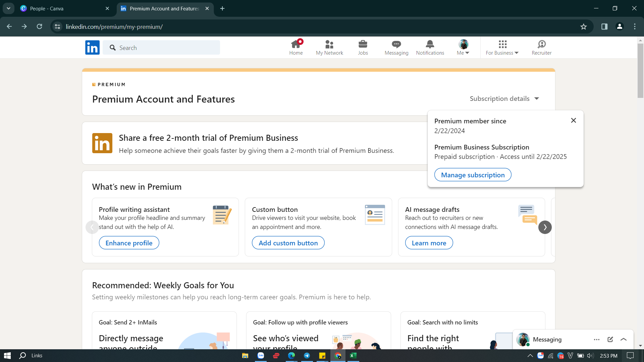Bookmark this page with star icon
Screen dimensions: 644x362
[x=584, y=26]
